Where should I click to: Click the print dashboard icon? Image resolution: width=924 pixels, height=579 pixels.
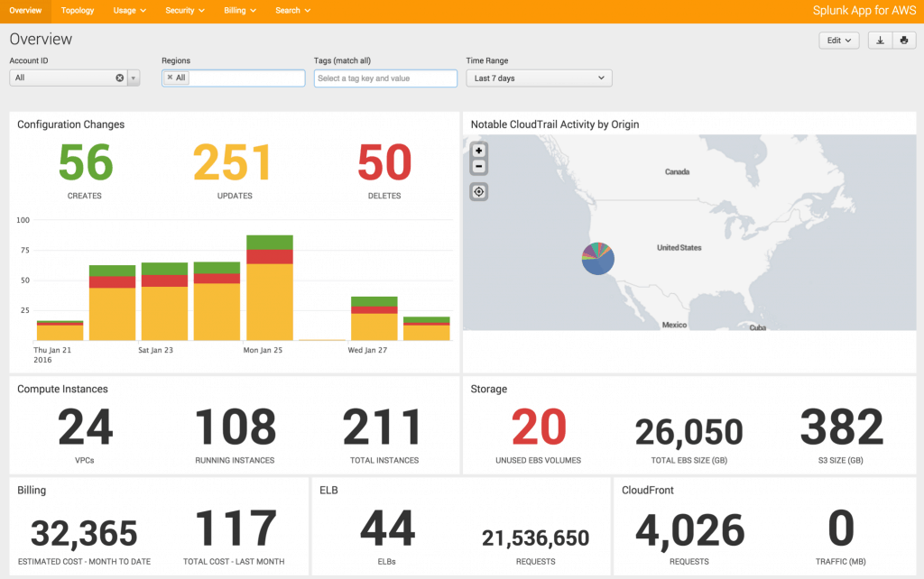(x=904, y=41)
